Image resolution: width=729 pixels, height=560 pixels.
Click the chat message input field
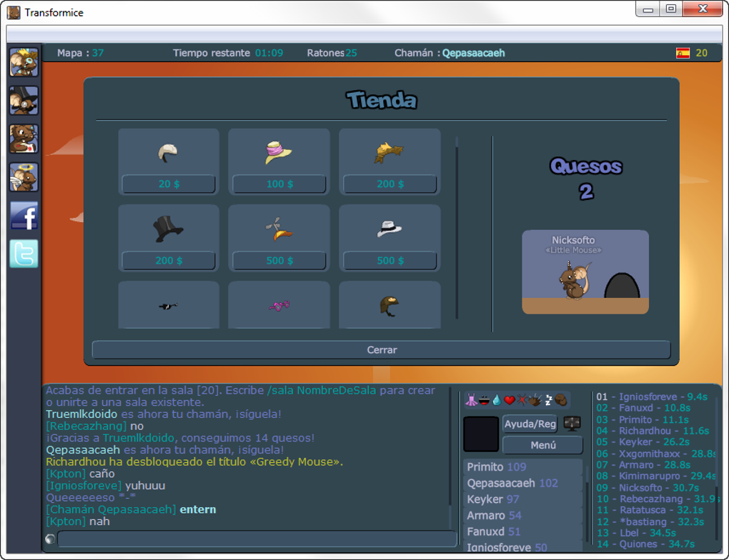257,539
